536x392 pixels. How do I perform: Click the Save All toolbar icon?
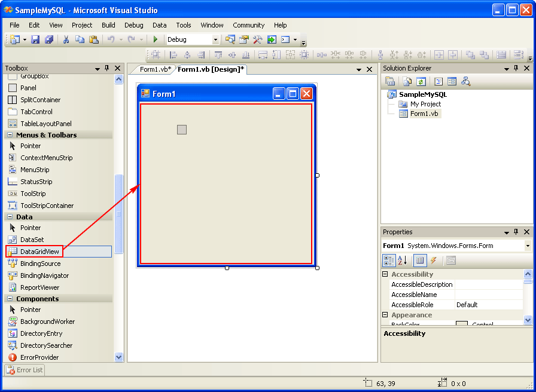pos(49,39)
